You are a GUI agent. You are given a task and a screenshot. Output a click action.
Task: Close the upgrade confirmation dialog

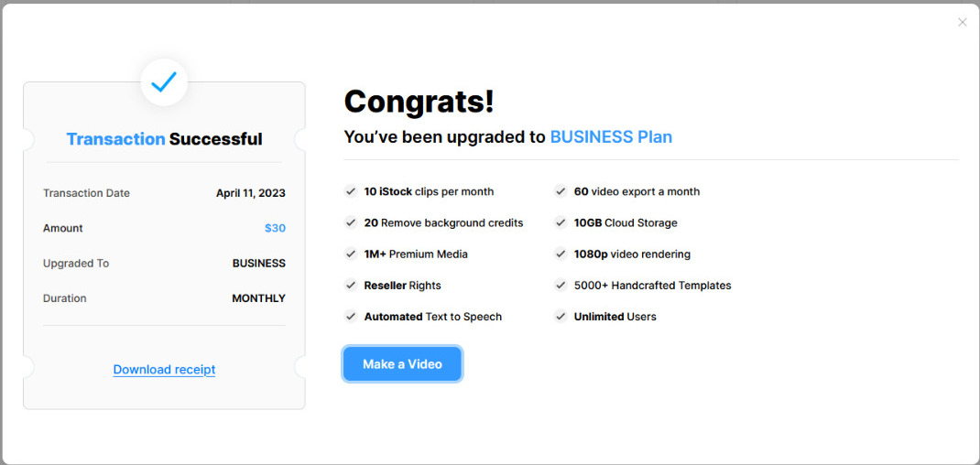(963, 23)
